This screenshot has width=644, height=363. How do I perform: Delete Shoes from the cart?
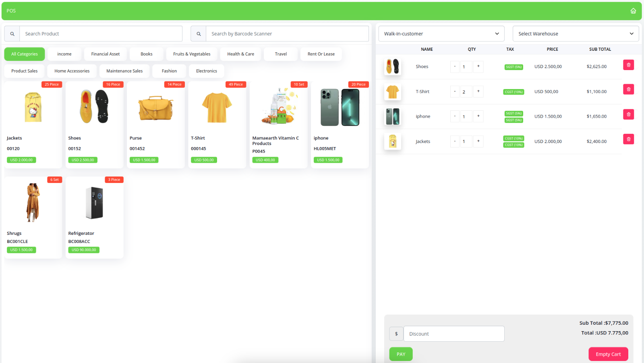628,65
